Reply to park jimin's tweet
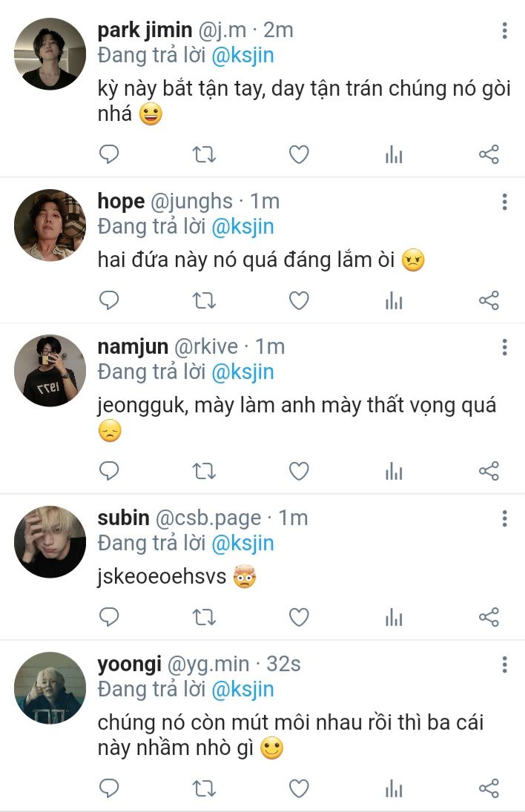The width and height of the screenshot is (525, 812). (109, 154)
